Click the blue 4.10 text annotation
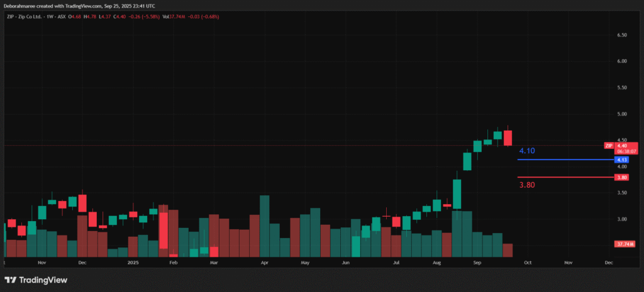The image size is (644, 292). click(x=526, y=151)
